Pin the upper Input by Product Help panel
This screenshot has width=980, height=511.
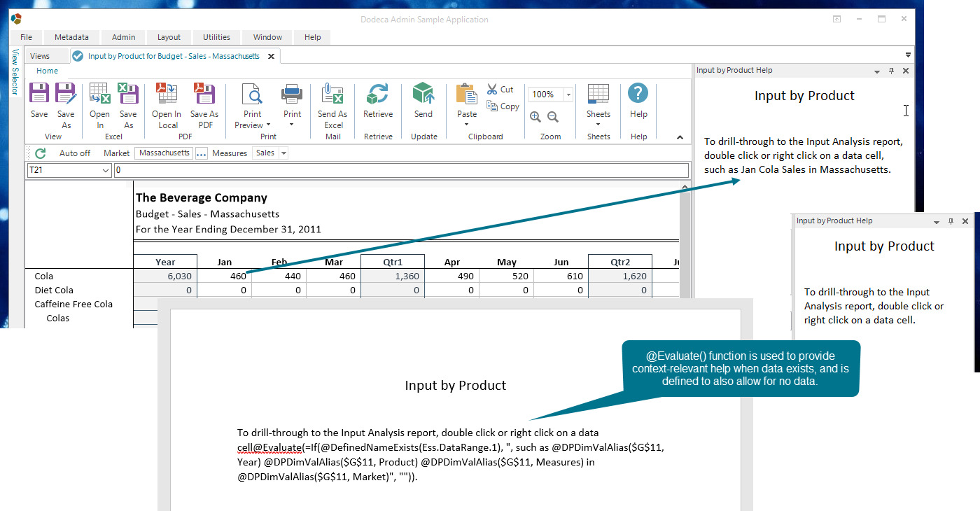click(891, 71)
